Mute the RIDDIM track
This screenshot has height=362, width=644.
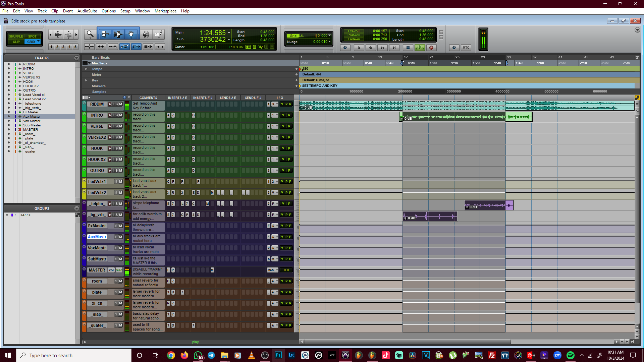[x=121, y=104]
